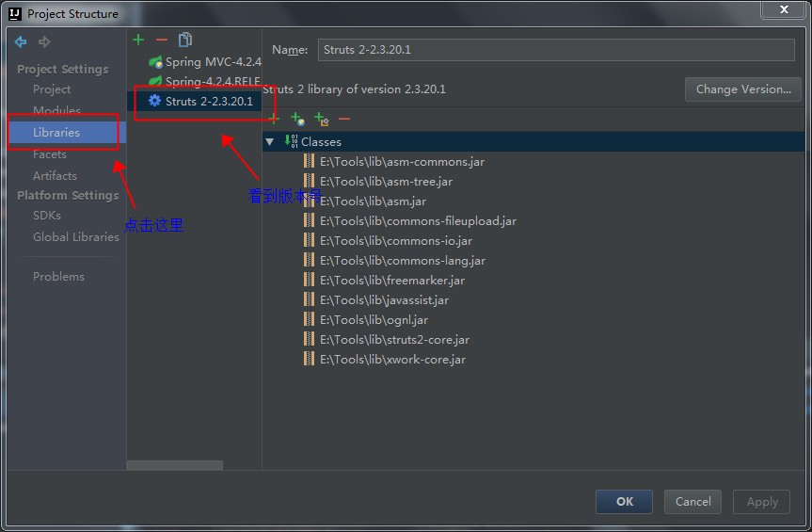Screen dimensions: 812x532
Task: Confirm with the OK button
Action: 624,502
